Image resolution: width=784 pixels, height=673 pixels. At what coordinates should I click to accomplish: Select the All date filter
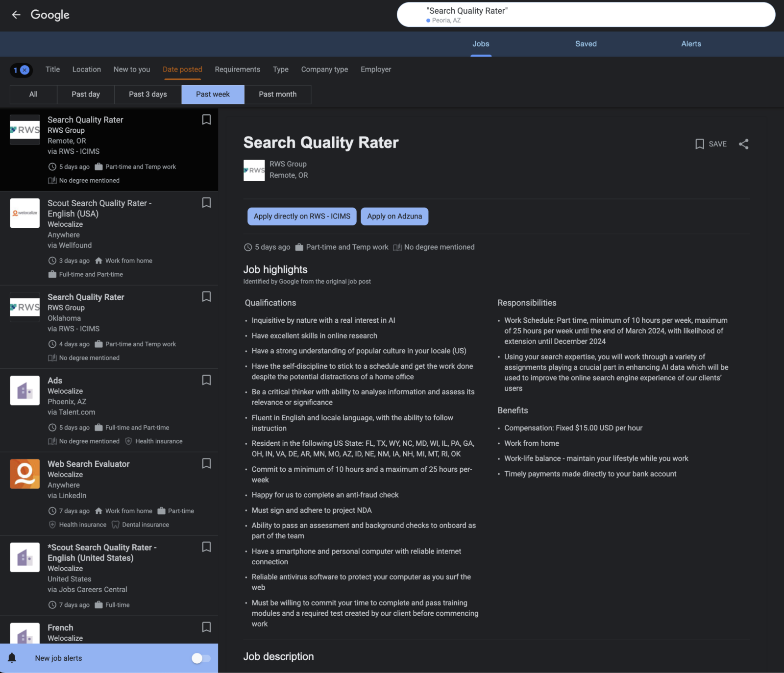(x=33, y=95)
